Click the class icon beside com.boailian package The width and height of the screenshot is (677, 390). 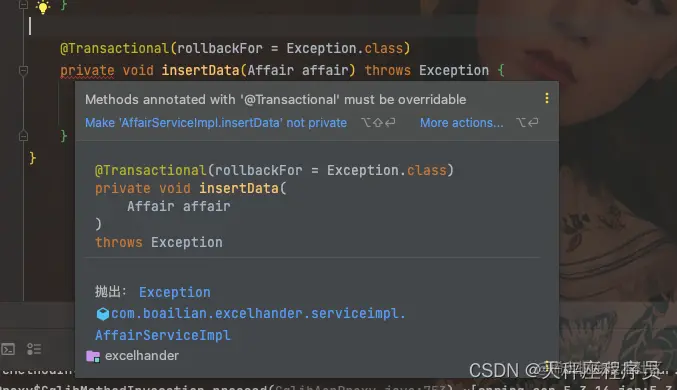click(102, 314)
